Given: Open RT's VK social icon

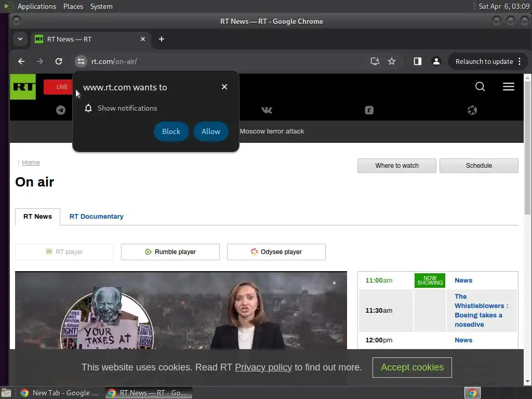Looking at the screenshot, I should [267, 110].
